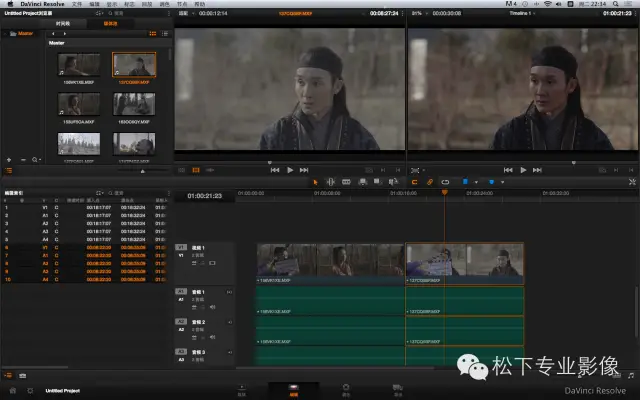Jump to previous clip in source viewer
640x400 pixels.
[275, 170]
